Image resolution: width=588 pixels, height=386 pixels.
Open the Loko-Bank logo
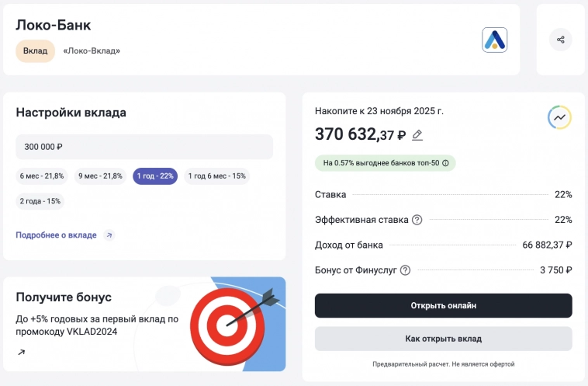tap(494, 40)
